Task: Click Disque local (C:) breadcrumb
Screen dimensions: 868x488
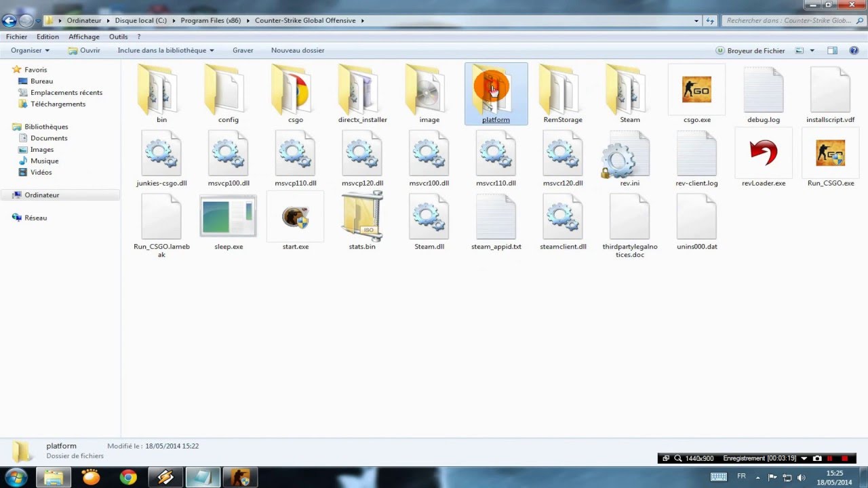Action: [x=140, y=20]
